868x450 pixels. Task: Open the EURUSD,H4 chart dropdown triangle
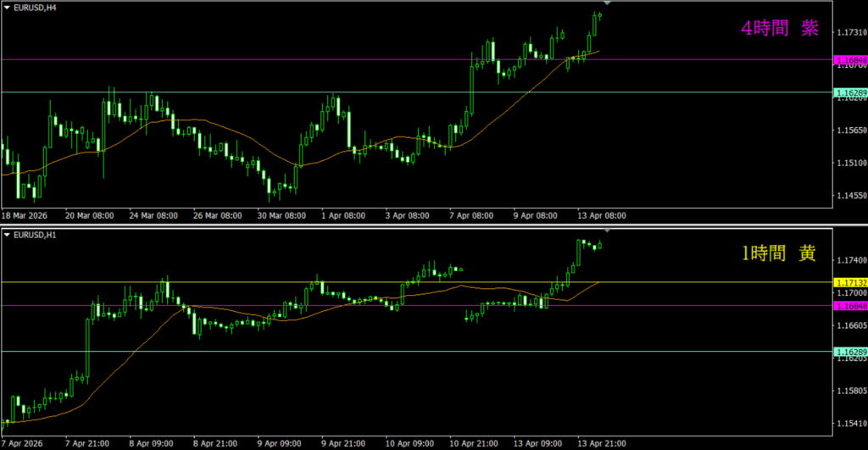(x=7, y=8)
